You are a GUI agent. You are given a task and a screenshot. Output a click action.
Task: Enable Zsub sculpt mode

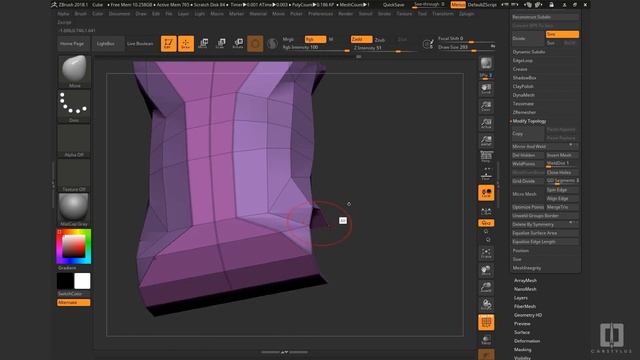(380, 40)
